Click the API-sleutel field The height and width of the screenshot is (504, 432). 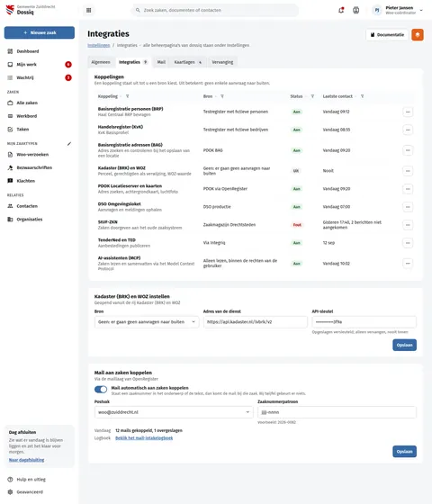pos(364,322)
